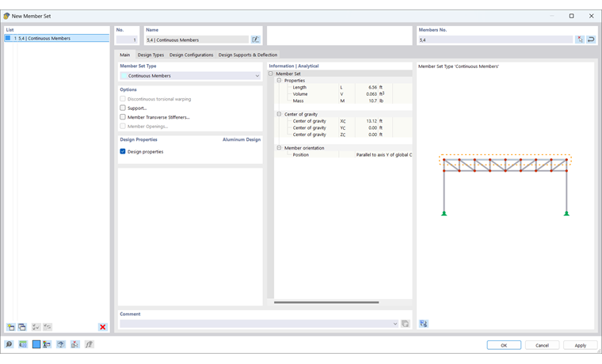Image resolution: width=602 pixels, height=364 pixels.
Task: Click the blue color swatch of list item 1
Action: (x=8, y=38)
